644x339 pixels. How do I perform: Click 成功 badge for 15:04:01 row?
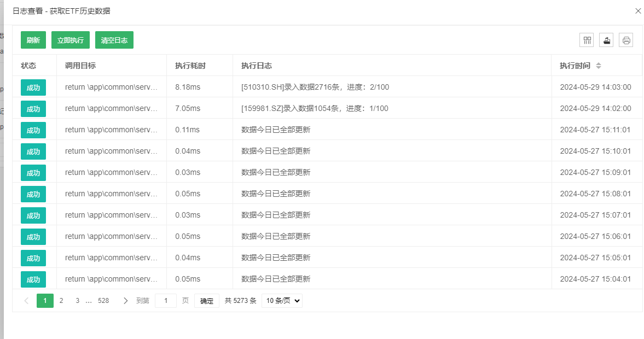point(33,279)
